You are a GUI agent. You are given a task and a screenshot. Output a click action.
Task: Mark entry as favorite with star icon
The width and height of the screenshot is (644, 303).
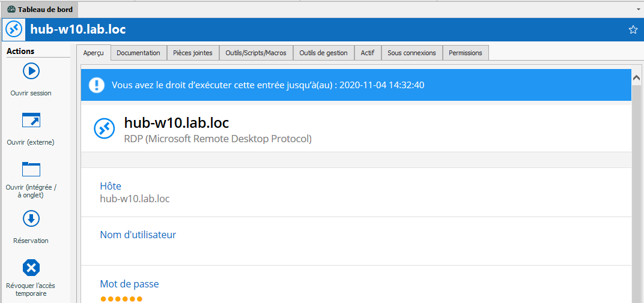coord(633,29)
